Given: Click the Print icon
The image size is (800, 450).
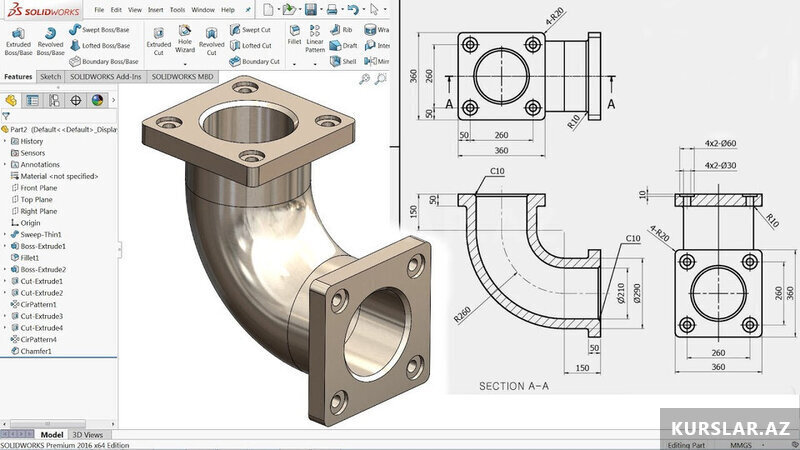Looking at the screenshot, I should (x=332, y=9).
